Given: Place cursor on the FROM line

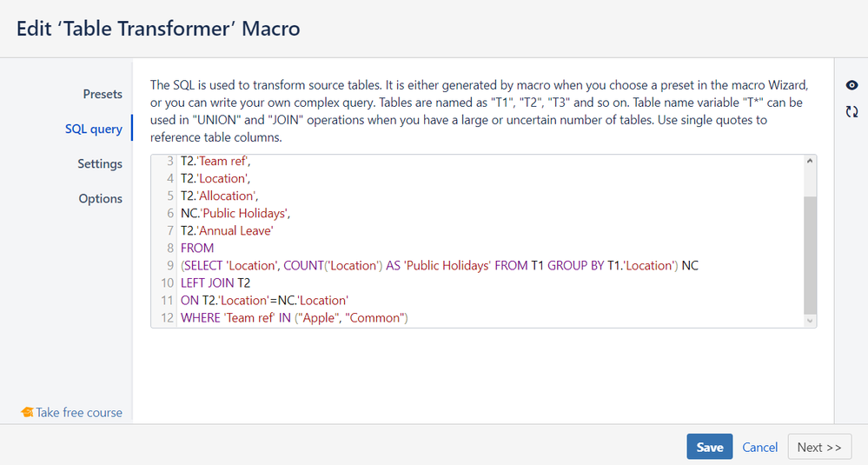Looking at the screenshot, I should pos(197,248).
